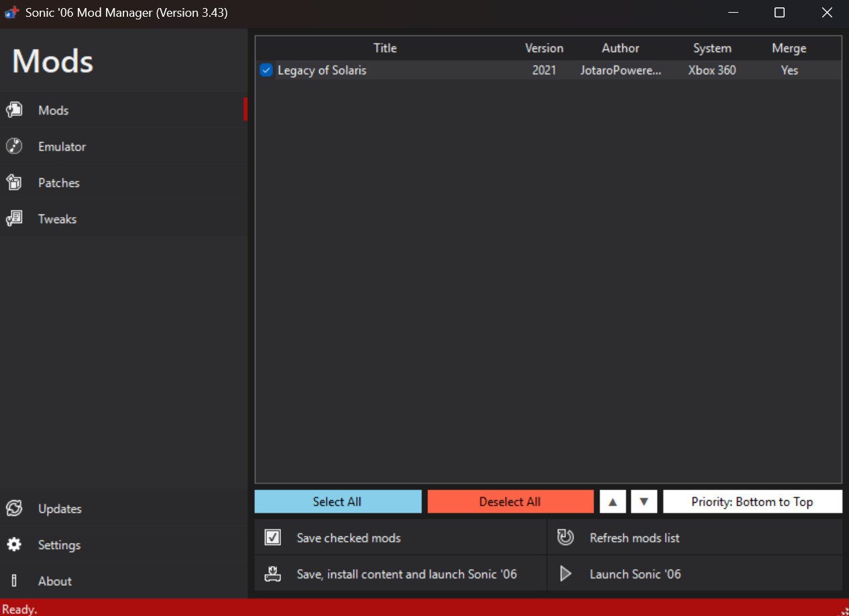This screenshot has width=849, height=616.
Task: Select the Mods sidebar icon
Action: click(x=14, y=110)
